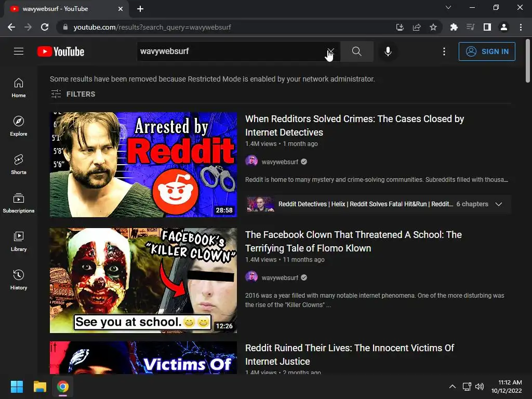Bookmark this page with the star
This screenshot has width=532, height=399.
pyautogui.click(x=433, y=27)
